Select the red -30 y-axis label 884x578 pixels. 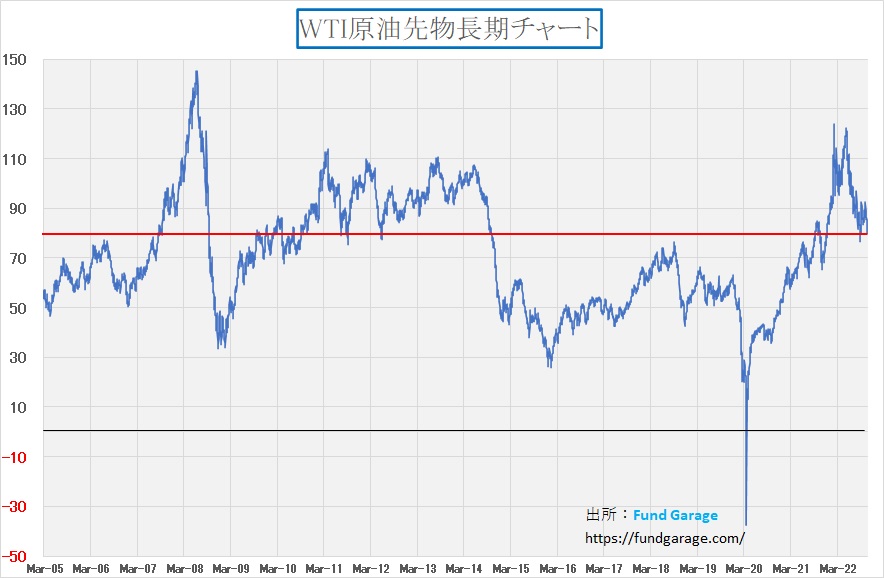15,506
